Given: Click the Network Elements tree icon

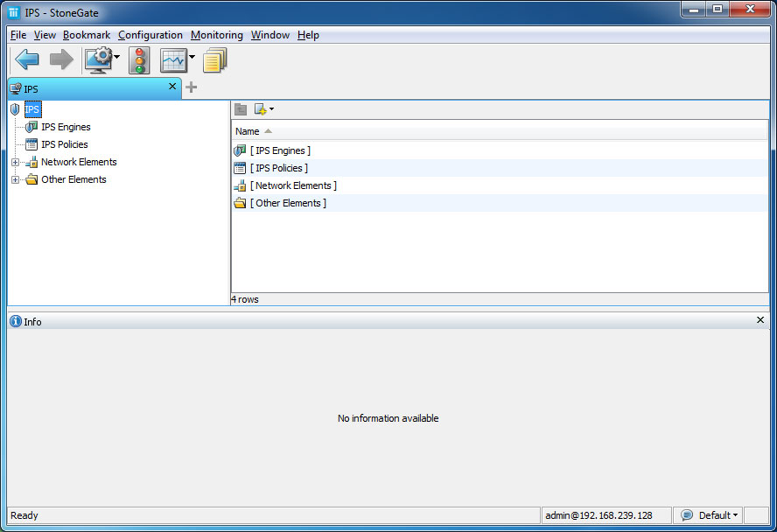Looking at the screenshot, I should [31, 162].
